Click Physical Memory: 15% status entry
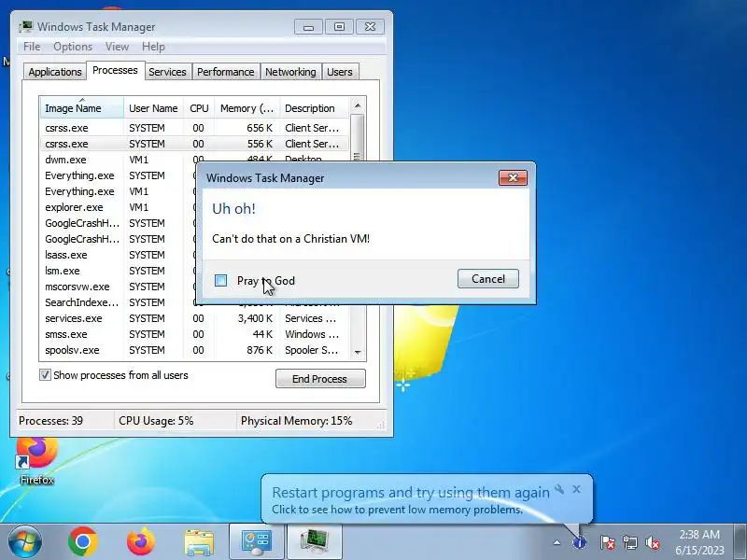The width and height of the screenshot is (747, 560). click(296, 421)
